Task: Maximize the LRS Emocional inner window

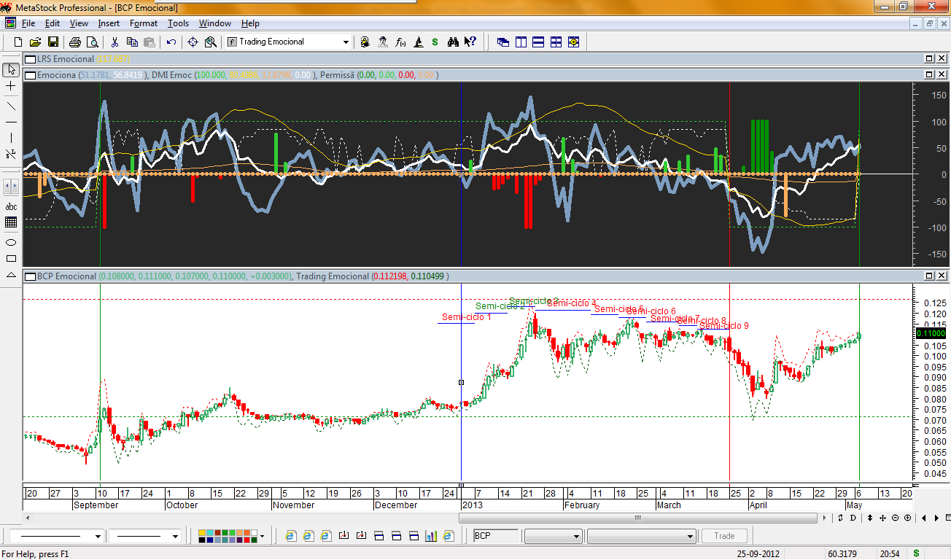Action: coord(929,59)
